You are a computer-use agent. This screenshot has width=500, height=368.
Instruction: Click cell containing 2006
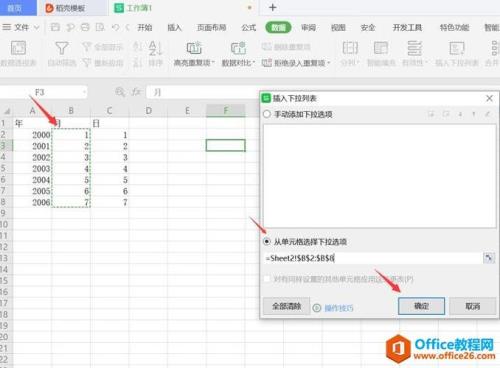[32, 202]
